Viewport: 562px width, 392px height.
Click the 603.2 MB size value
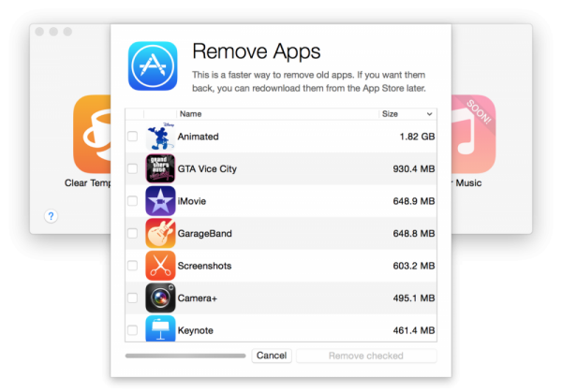[x=414, y=266]
